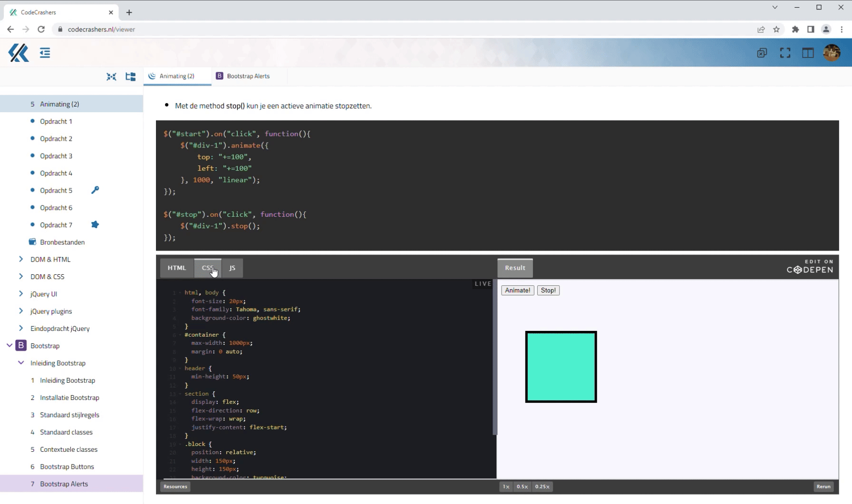Click the collapse-all arrows icon in sidebar
The height and width of the screenshot is (504, 852).
click(x=111, y=77)
